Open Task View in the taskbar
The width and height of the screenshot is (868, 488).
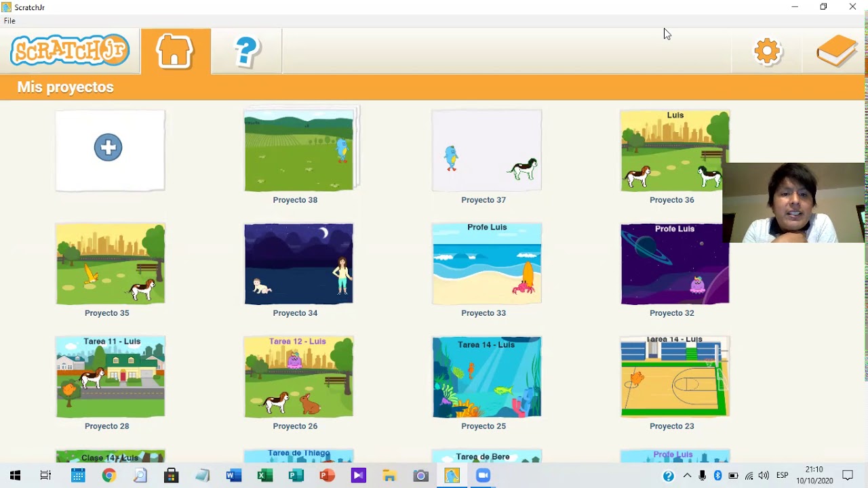[x=45, y=476]
